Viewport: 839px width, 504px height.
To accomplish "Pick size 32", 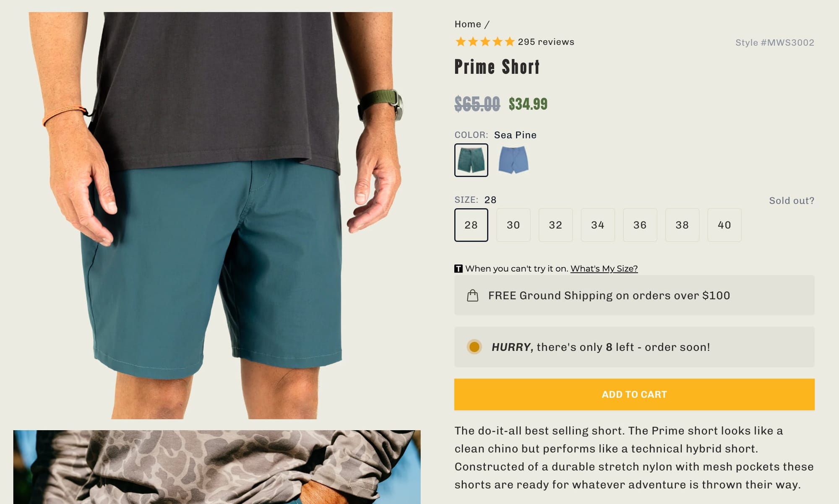I will pos(555,225).
